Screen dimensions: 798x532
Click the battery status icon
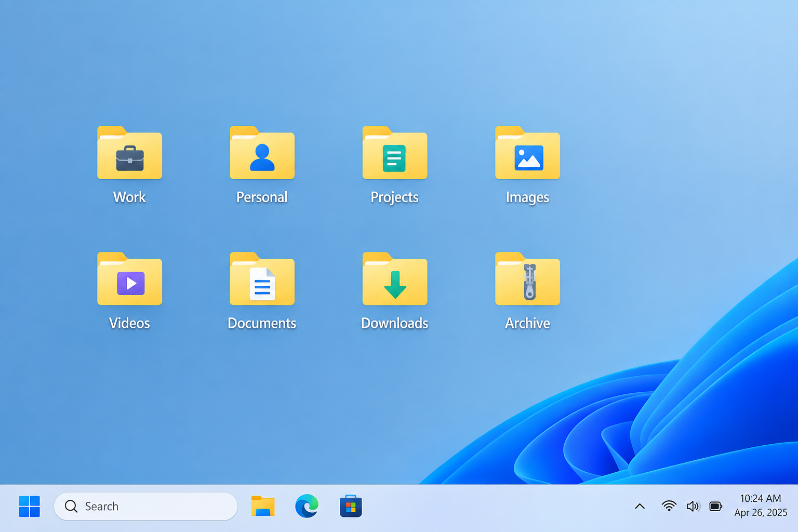pyautogui.click(x=716, y=507)
